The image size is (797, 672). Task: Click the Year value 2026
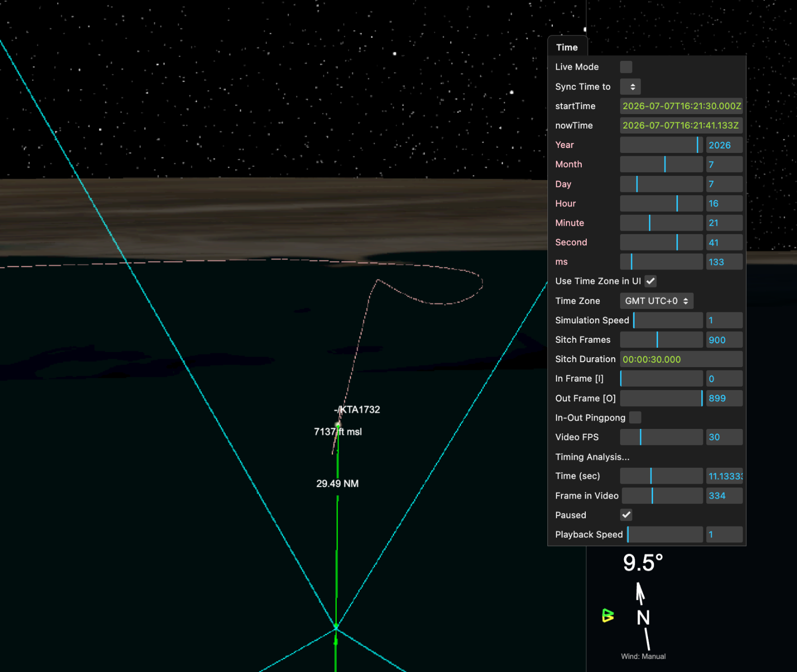pos(724,145)
